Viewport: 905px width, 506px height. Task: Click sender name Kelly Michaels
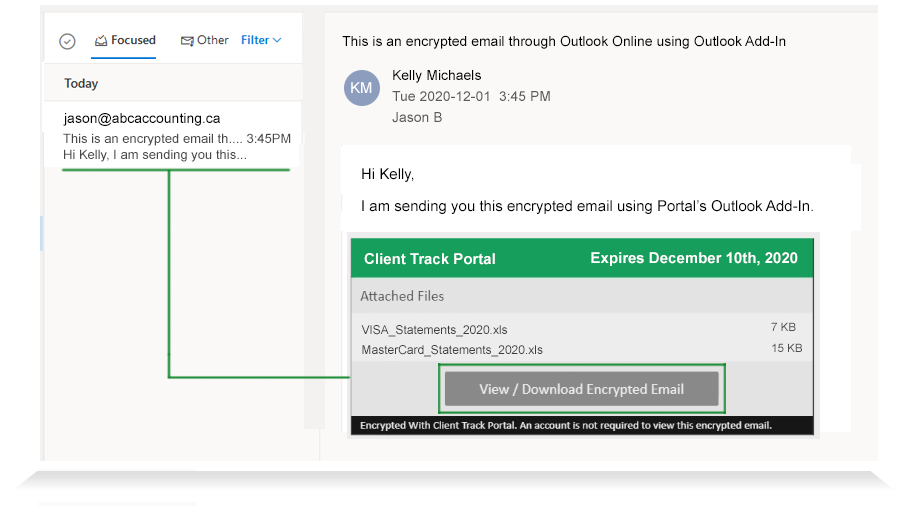[x=436, y=75]
